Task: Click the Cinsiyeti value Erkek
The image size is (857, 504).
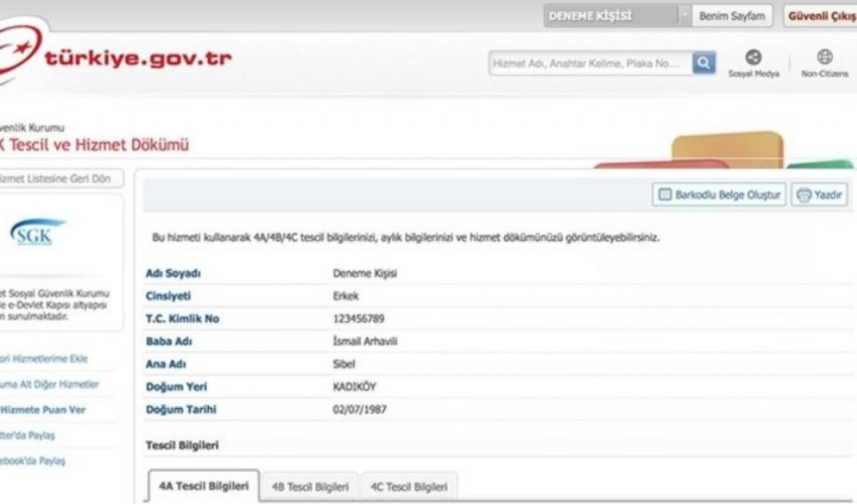Action: (346, 296)
